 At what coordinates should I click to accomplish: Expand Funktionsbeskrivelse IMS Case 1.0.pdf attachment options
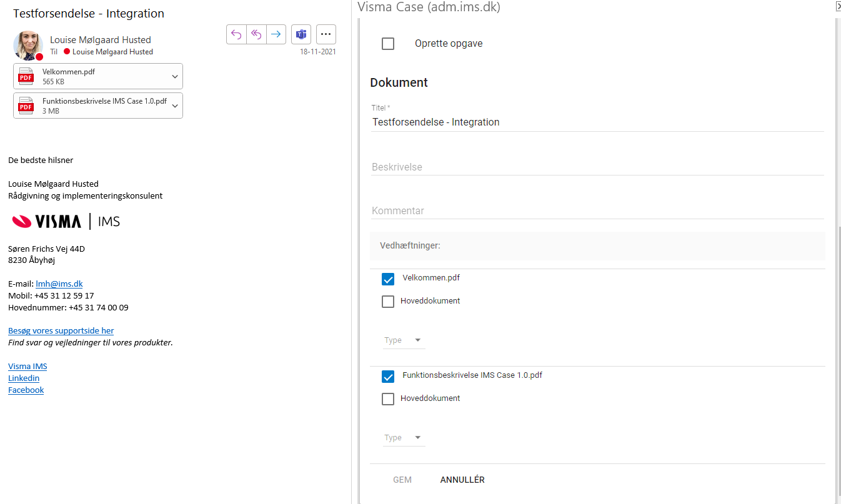[x=175, y=106]
